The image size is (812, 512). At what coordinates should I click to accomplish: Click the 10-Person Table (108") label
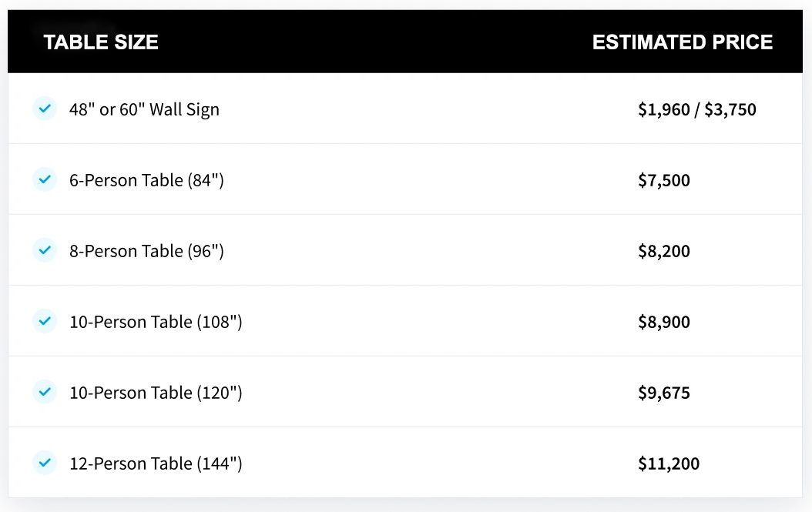(x=156, y=322)
